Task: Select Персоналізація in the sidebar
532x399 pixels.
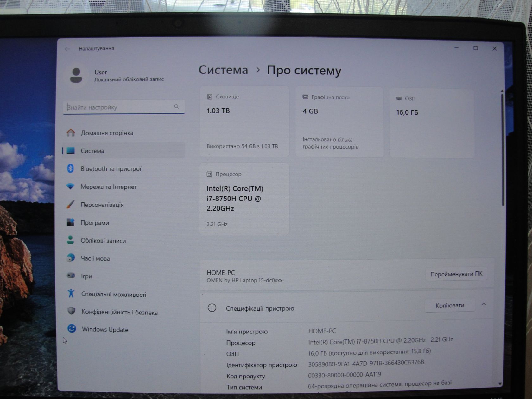Action: tap(124, 205)
